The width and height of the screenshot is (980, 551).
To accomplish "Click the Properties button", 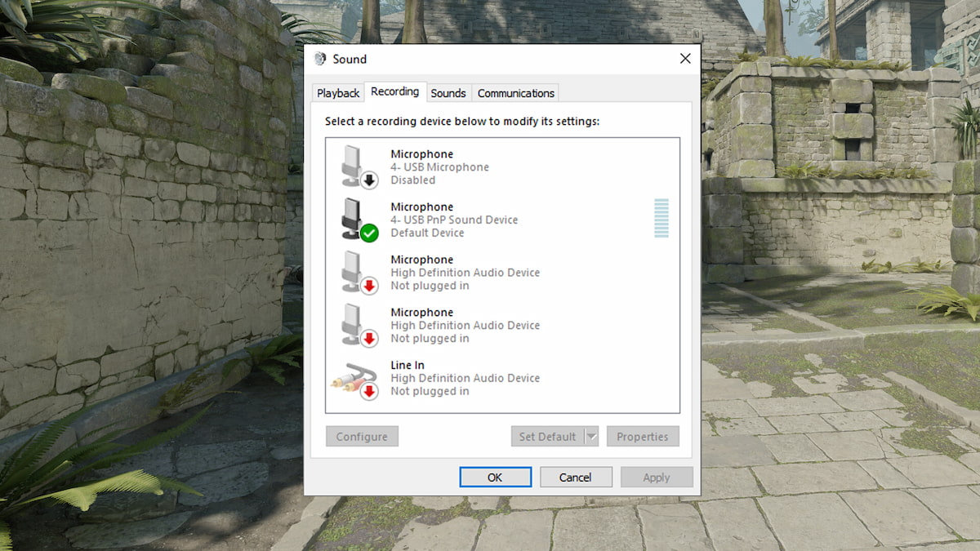I will click(x=643, y=436).
